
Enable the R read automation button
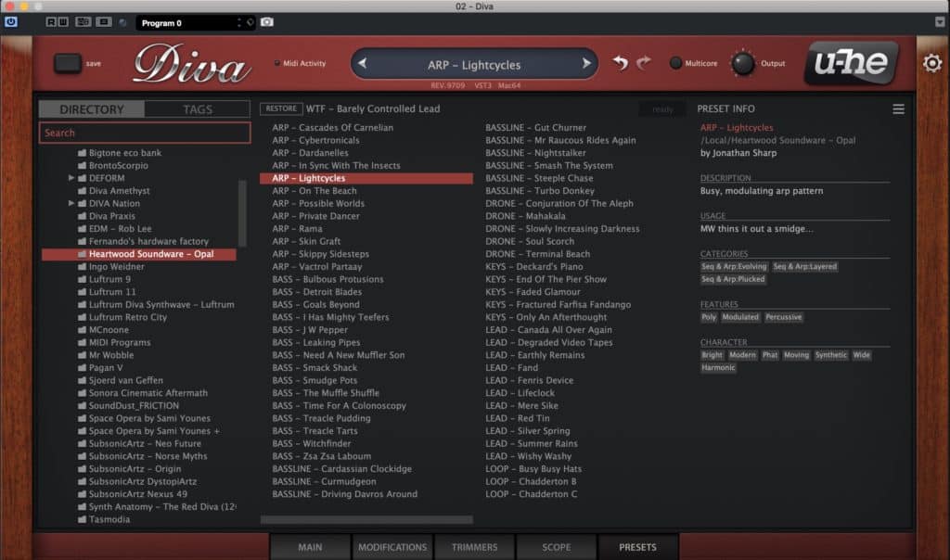51,22
